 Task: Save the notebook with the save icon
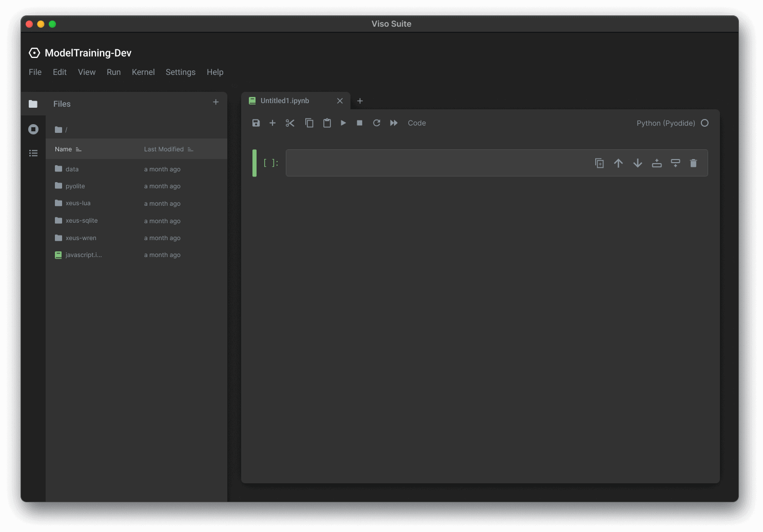[256, 123]
